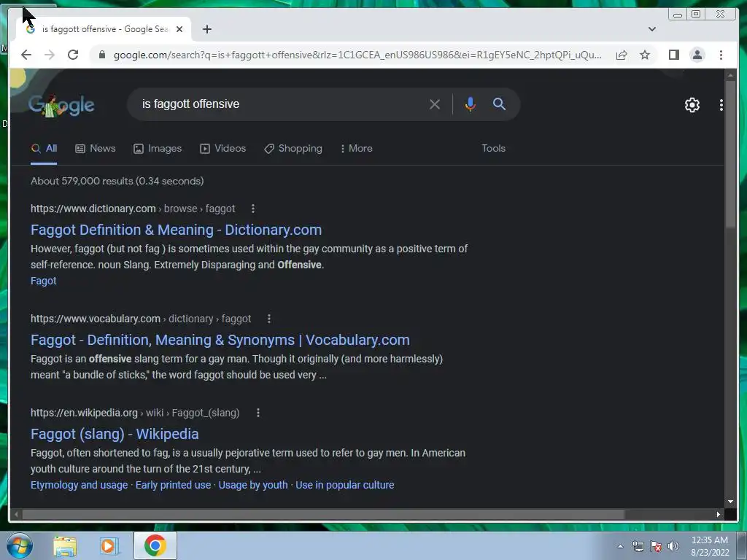Viewport: 747px width, 560px height.
Task: Open Dictionary.com Definition & Meaning result
Action: point(176,230)
